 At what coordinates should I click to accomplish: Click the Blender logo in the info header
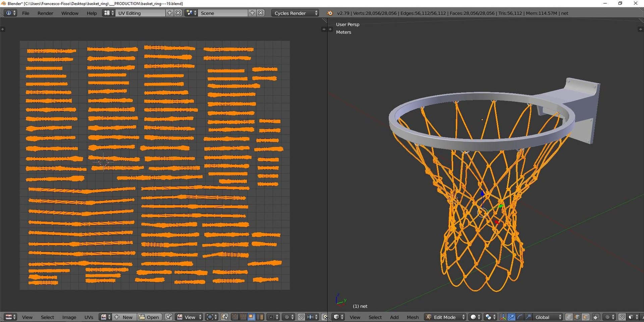coord(330,13)
